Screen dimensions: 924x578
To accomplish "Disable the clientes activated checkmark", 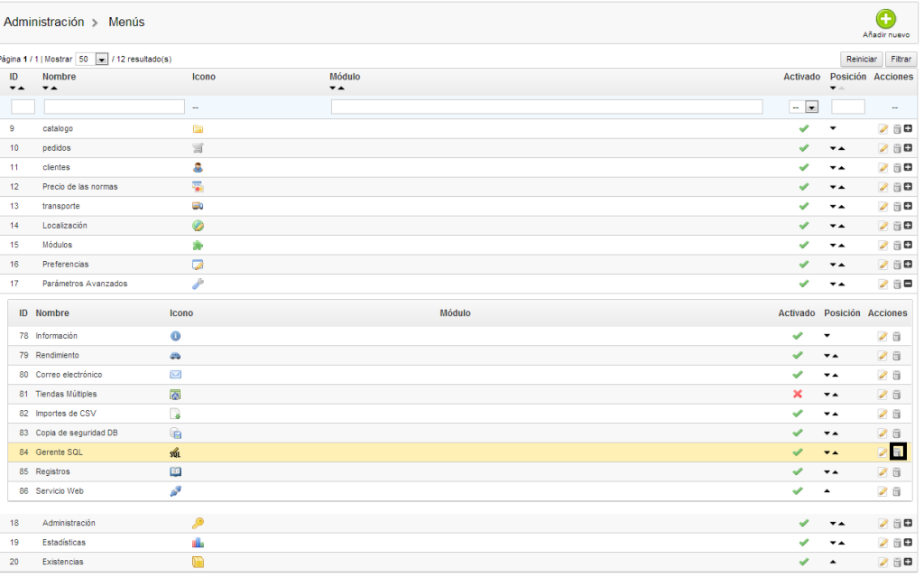I will (803, 168).
